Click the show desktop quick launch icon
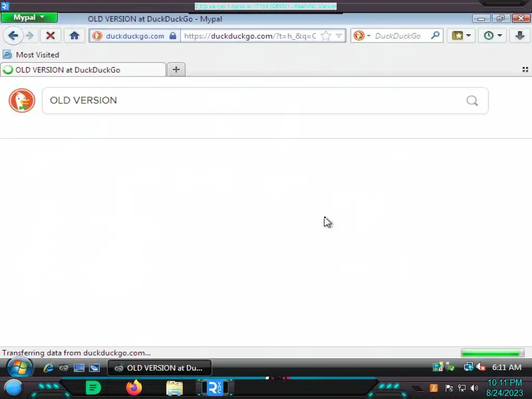 click(79, 368)
